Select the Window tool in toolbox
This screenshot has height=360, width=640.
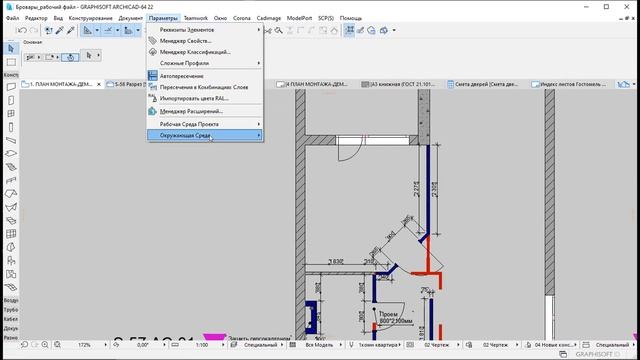11,113
